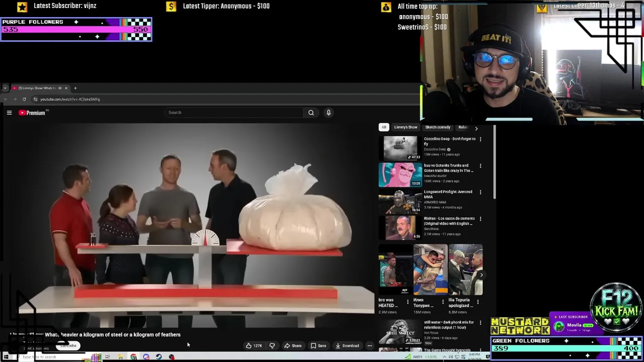644x362 pixels.
Task: Share the video
Action: coord(293,345)
